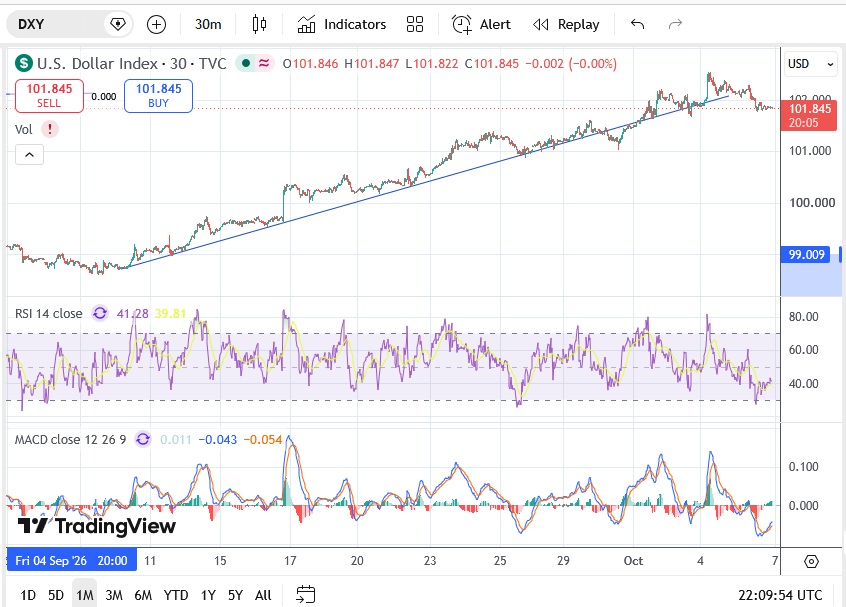Image resolution: width=846 pixels, height=607 pixels.
Task: Click the RSI moving average value 39.81
Action: point(170,313)
